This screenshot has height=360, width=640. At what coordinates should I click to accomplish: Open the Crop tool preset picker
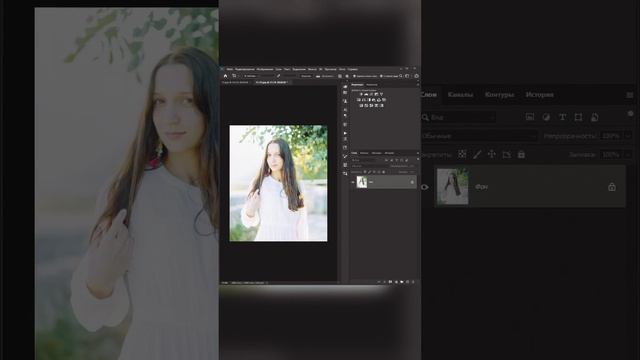coord(235,76)
